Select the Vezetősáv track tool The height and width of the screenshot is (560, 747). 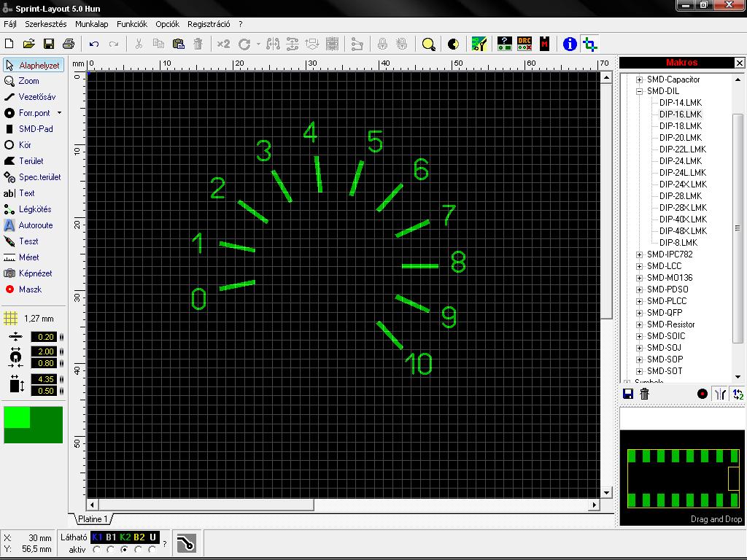click(31, 97)
